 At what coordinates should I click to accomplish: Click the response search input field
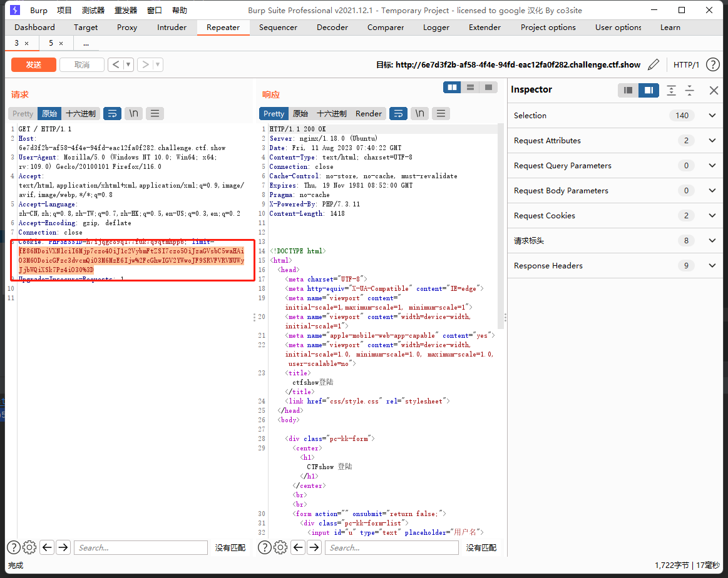coord(392,547)
